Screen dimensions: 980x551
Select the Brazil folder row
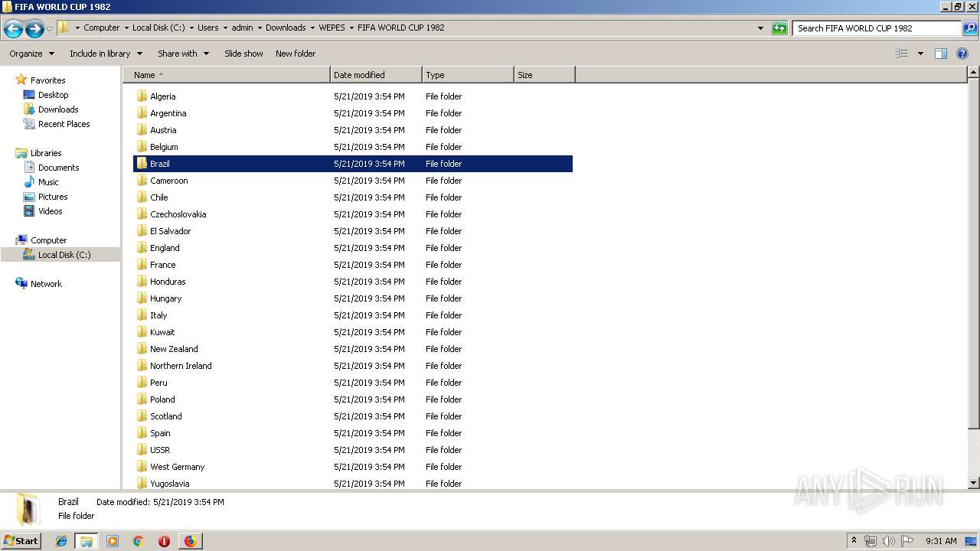pyautogui.click(x=353, y=164)
